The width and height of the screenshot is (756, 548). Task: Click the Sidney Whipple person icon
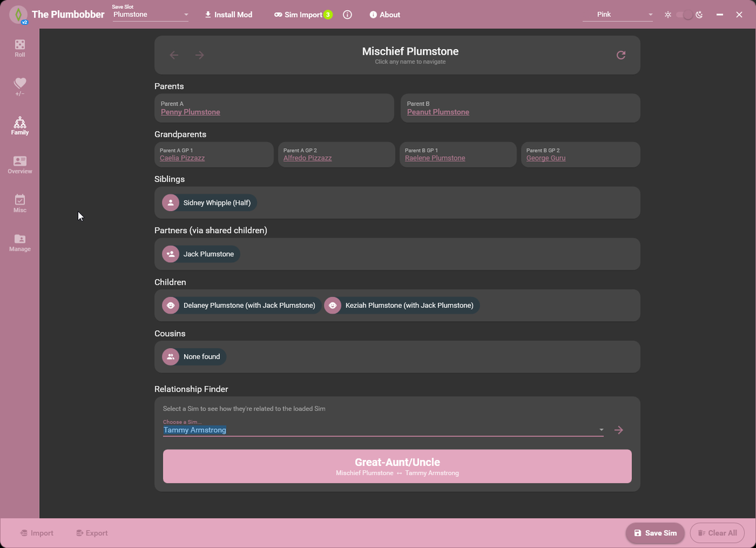[x=170, y=203]
